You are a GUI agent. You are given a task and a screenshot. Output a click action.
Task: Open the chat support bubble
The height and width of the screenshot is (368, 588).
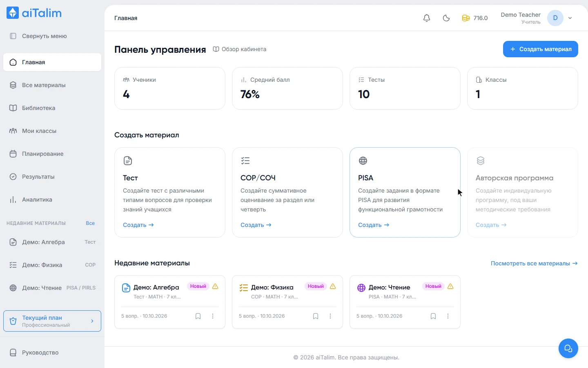pos(568,348)
